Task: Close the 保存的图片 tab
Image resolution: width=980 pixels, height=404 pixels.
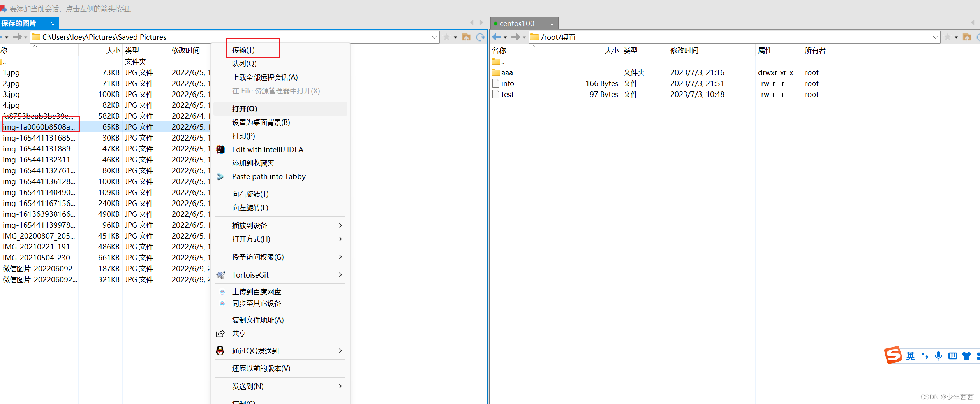Action: click(x=53, y=23)
